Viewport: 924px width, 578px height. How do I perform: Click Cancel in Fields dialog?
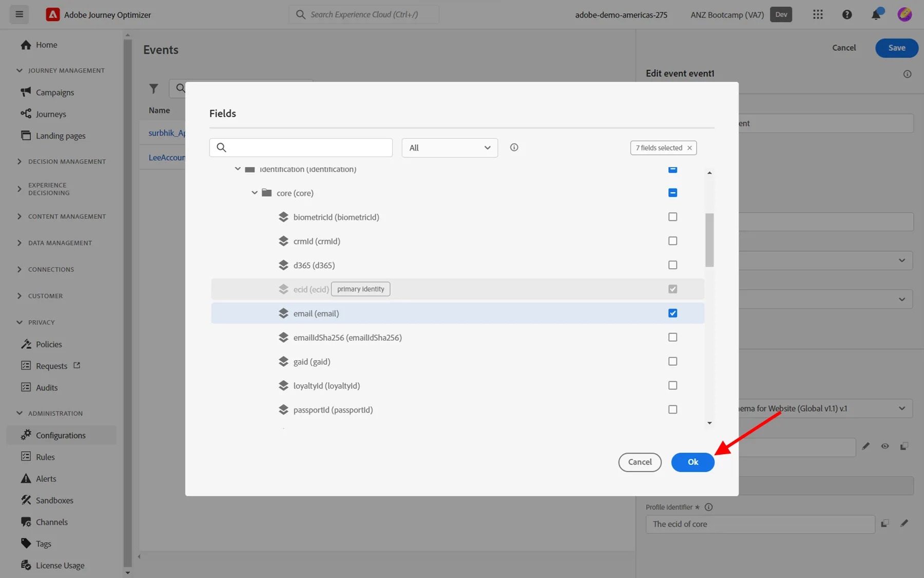[x=640, y=462]
